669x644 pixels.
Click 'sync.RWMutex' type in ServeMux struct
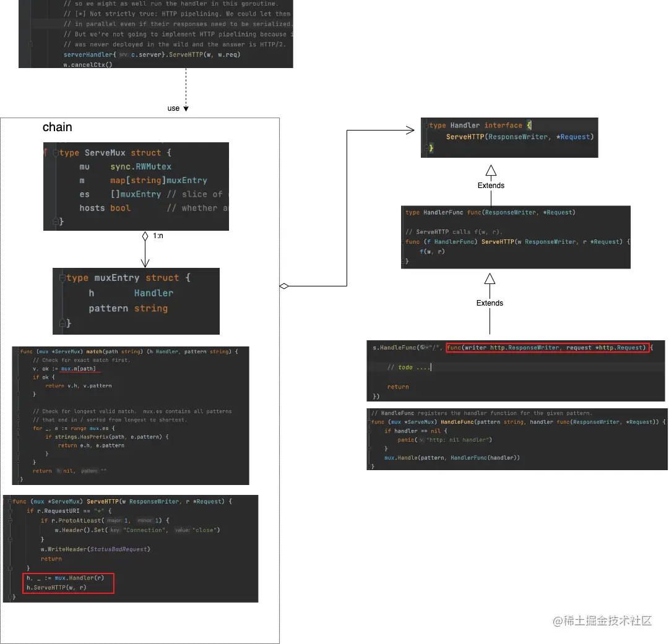point(141,167)
